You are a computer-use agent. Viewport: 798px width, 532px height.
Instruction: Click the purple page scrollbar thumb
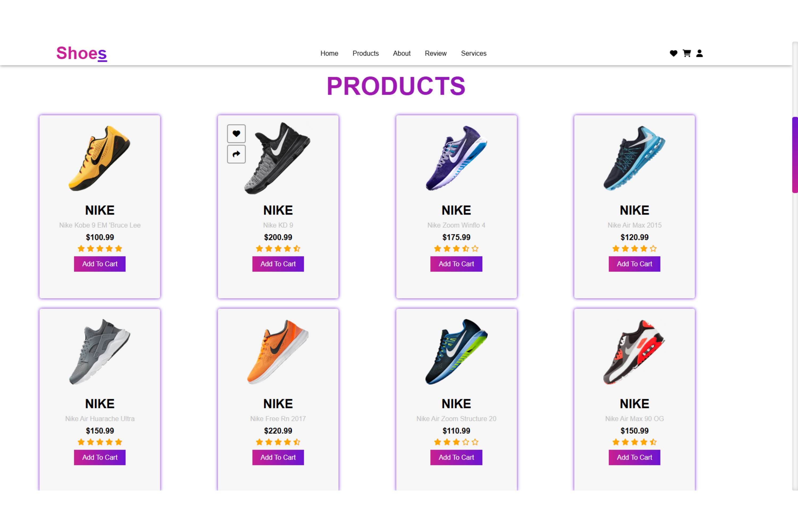[x=795, y=155]
